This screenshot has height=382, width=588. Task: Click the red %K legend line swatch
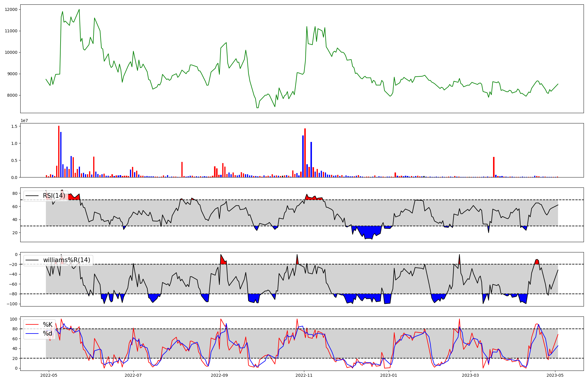[32, 325]
